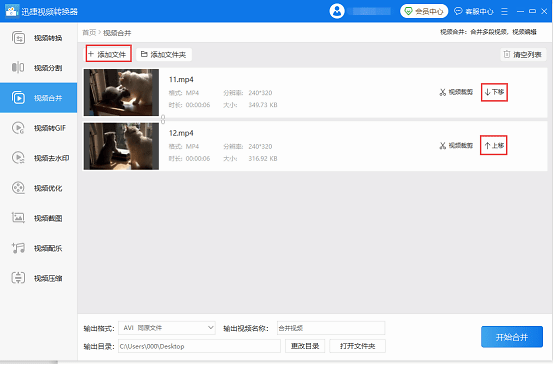Start merging with 开始合并 button

click(512, 337)
